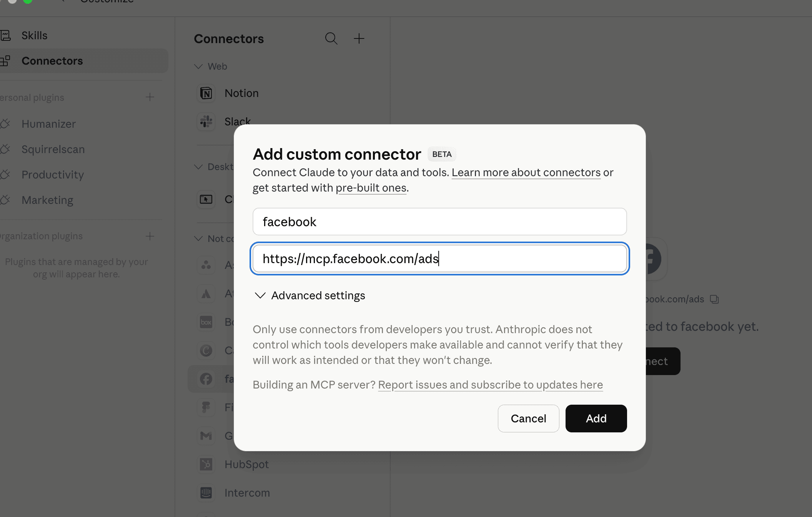Viewport: 812px width, 517px height.
Task: Click the BETA badge beside the title
Action: (442, 154)
